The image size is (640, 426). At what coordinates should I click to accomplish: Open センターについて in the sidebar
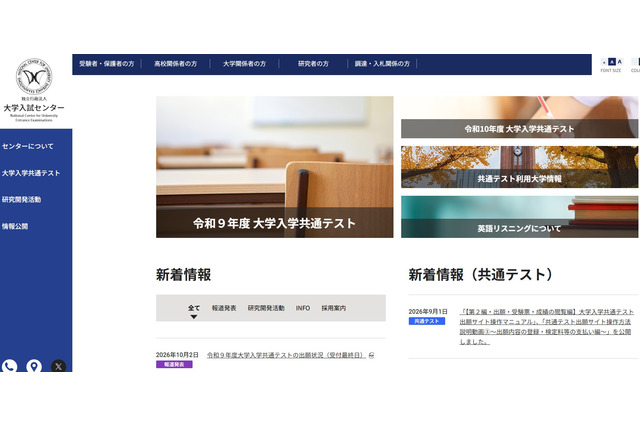[x=28, y=146]
